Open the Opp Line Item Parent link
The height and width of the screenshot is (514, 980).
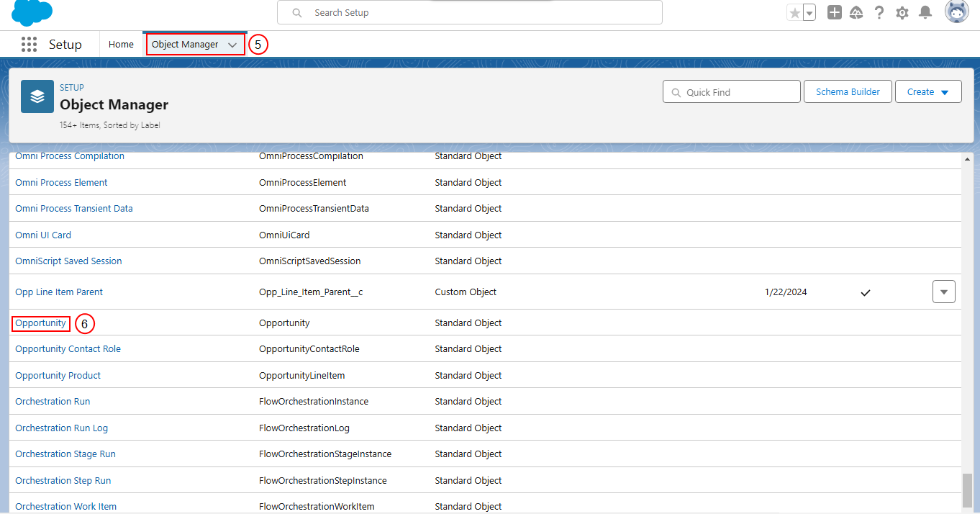pos(59,292)
